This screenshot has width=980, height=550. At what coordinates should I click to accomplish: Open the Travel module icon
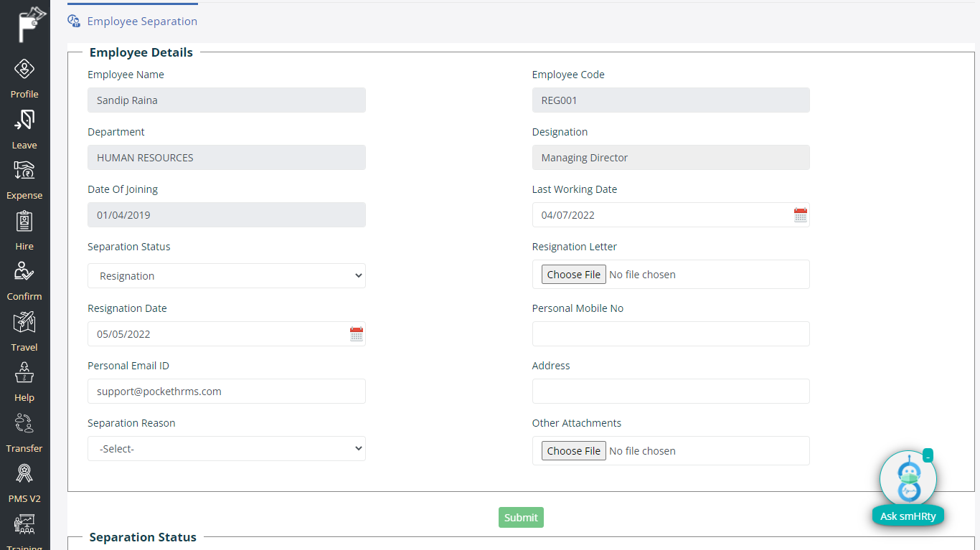point(24,323)
